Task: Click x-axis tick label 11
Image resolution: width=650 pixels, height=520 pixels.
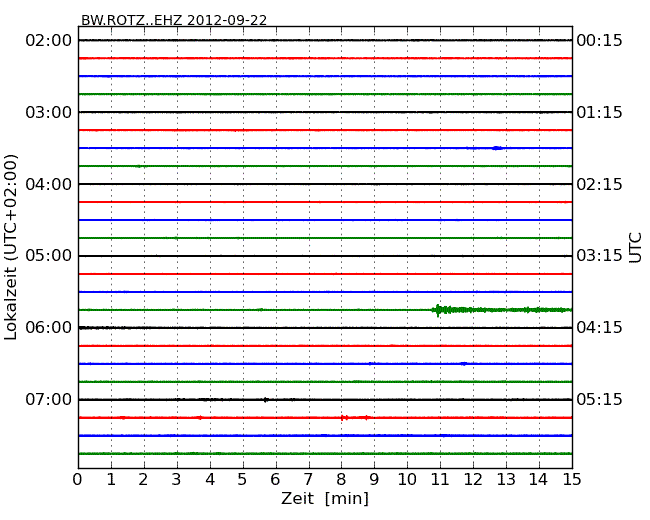Action: 440,480
